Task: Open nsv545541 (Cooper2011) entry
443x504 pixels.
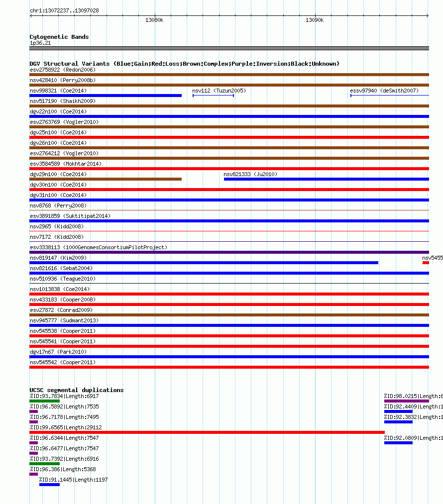Action: tap(63, 341)
